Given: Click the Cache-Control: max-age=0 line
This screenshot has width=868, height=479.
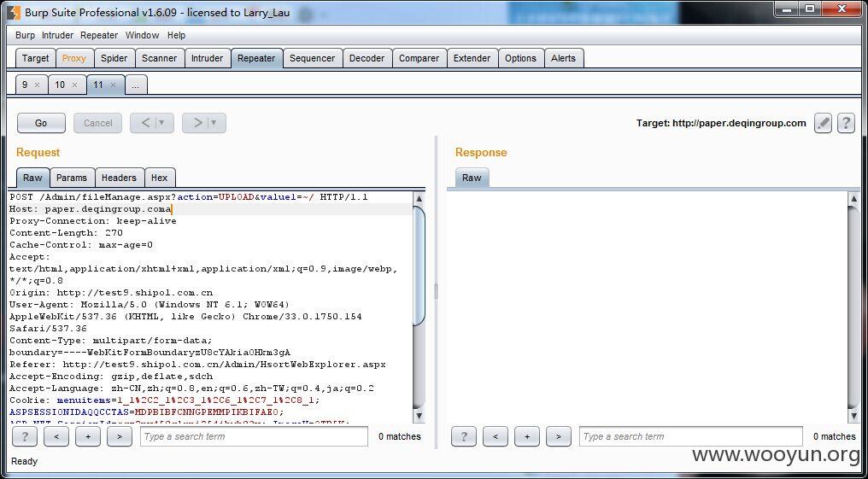Looking at the screenshot, I should [x=81, y=244].
